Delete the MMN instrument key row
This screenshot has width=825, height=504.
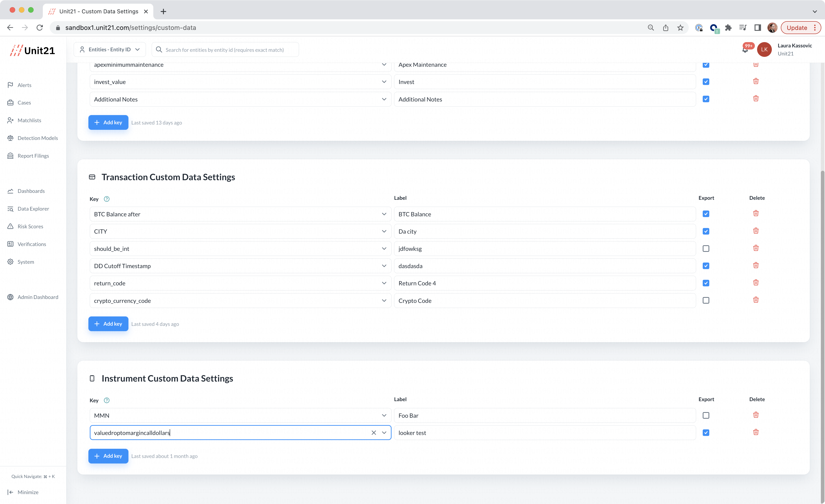[756, 415]
